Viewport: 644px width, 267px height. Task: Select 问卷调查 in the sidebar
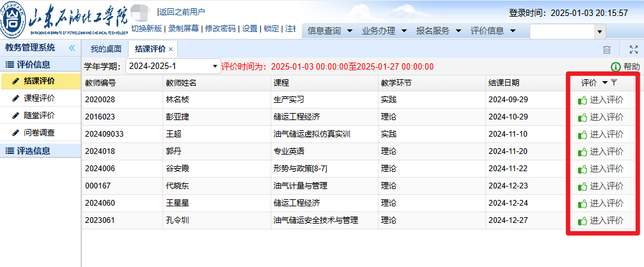coord(39,133)
